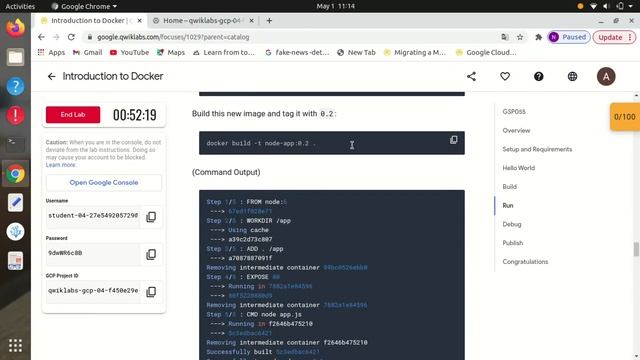Jump to Setup and Requirements section
The image size is (640, 360).
[537, 149]
